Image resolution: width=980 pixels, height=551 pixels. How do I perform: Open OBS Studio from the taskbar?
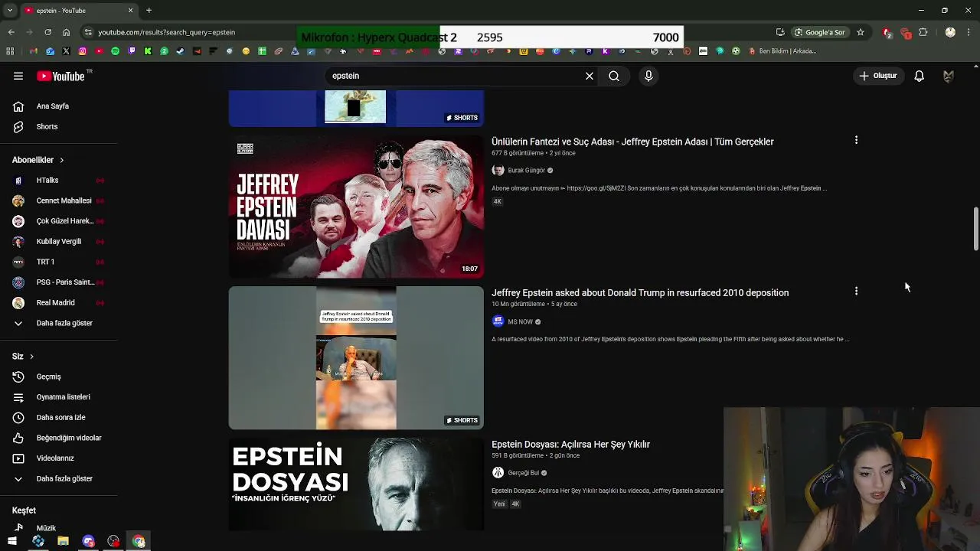(113, 541)
